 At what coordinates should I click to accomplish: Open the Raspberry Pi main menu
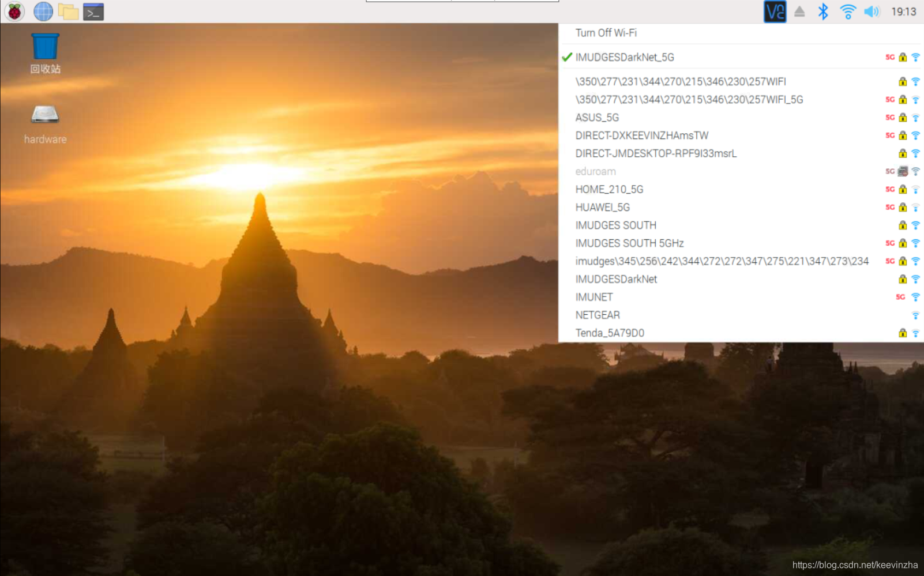point(14,12)
